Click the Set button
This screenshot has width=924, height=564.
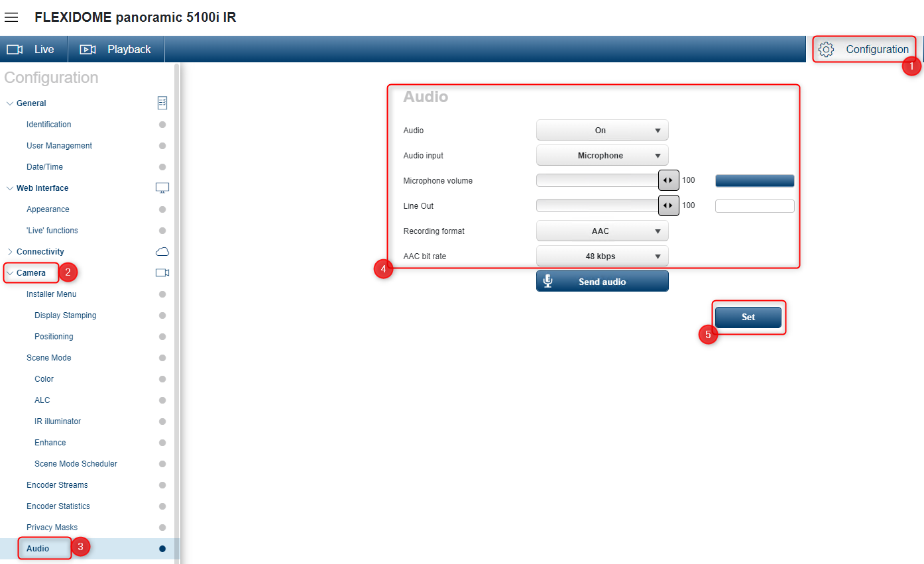click(x=748, y=317)
